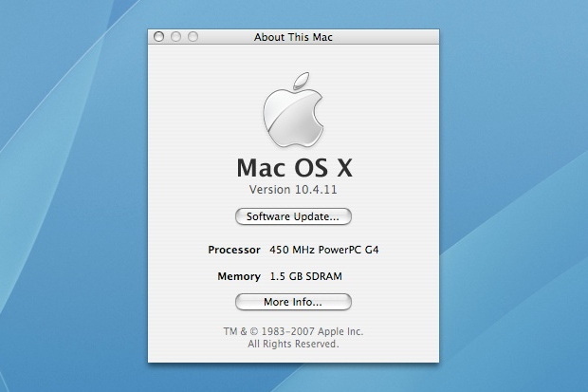Click the All Rights Reserved text
The width and height of the screenshot is (588, 392).
point(293,344)
